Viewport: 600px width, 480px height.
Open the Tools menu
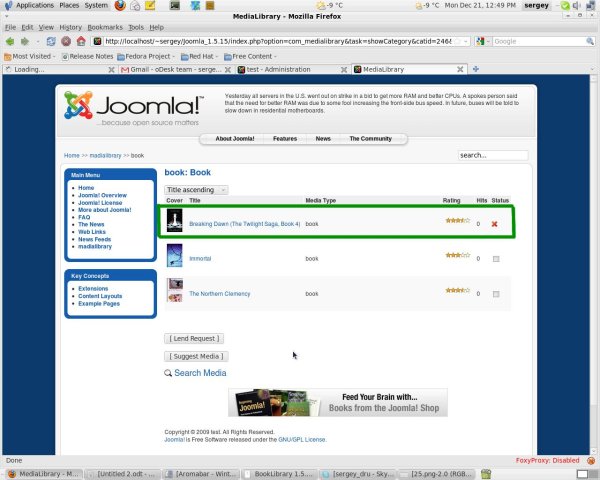(136, 27)
